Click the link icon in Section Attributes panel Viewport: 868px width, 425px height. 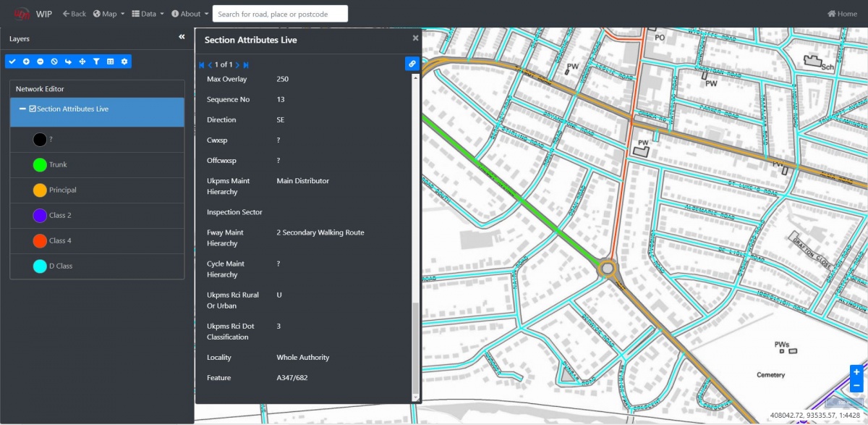click(412, 64)
